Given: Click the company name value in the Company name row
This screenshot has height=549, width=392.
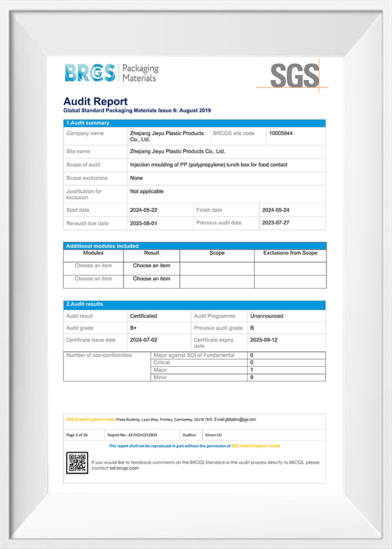Looking at the screenshot, I should tap(167, 136).
